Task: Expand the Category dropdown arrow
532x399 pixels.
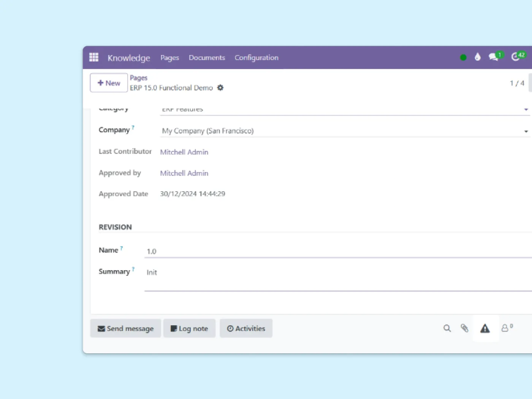Action: 526,110
